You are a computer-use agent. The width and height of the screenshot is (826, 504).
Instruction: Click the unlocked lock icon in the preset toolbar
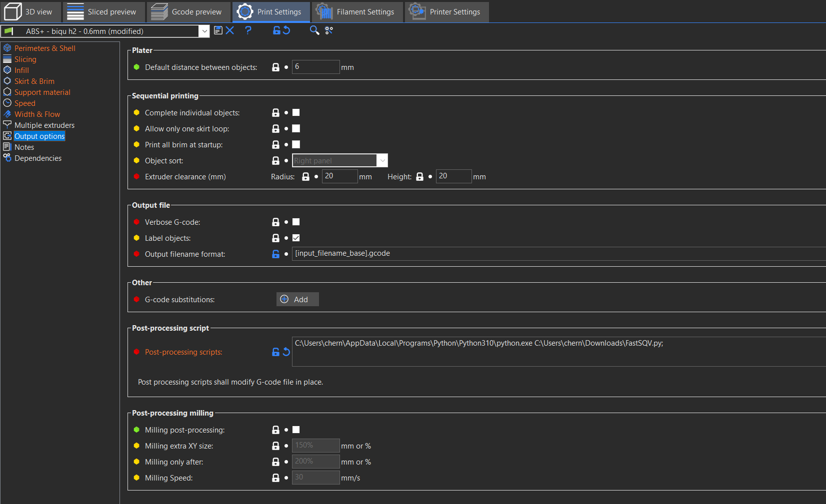pyautogui.click(x=276, y=30)
